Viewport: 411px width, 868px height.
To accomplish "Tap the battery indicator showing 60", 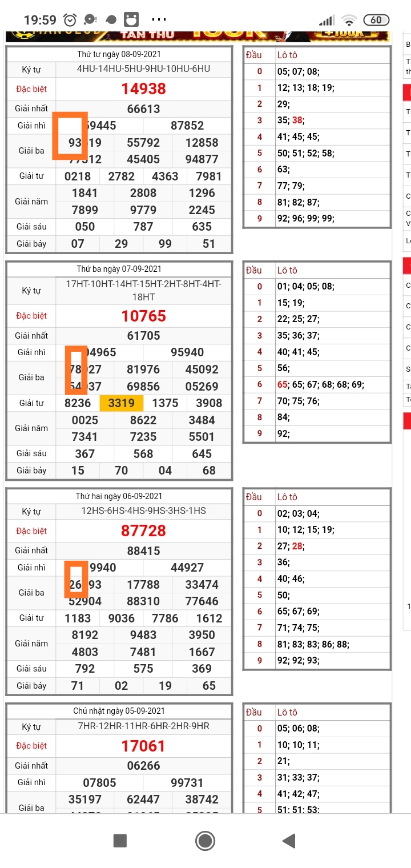I will (377, 20).
